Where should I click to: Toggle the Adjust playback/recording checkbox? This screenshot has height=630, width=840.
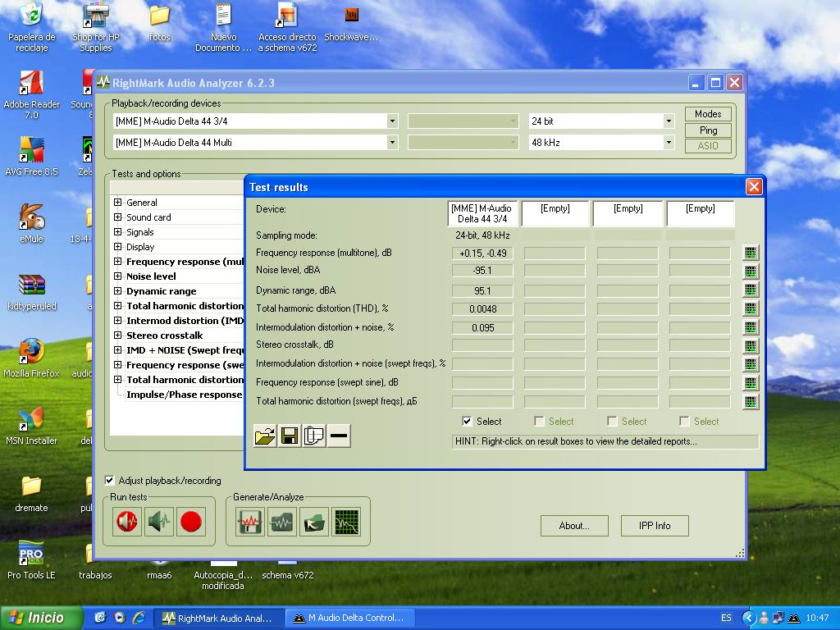110,481
